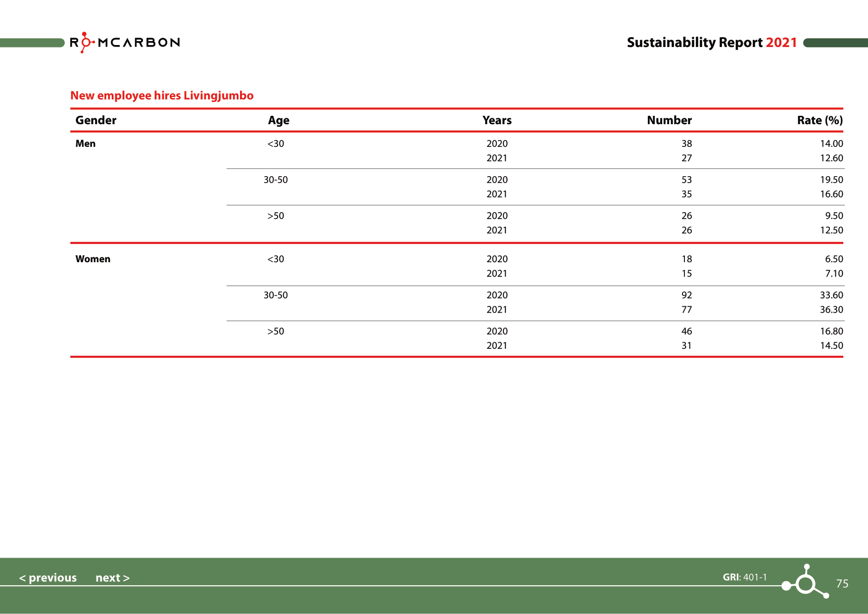Click the page number 75

coord(843,584)
